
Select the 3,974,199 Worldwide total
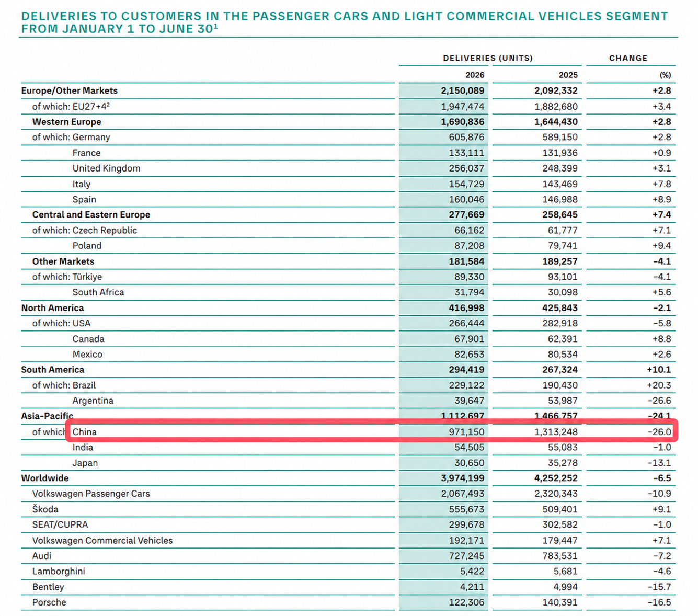pos(463,478)
